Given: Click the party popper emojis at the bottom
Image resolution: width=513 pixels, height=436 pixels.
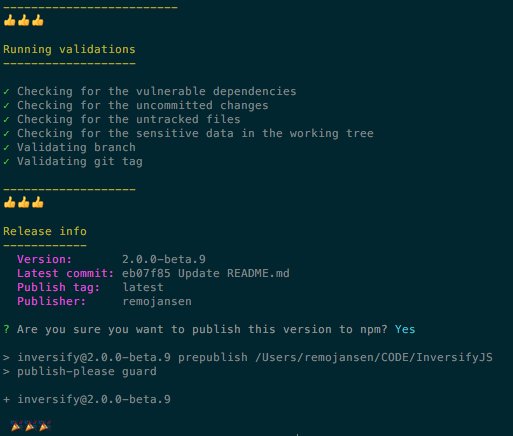Looking at the screenshot, I should pyautogui.click(x=30, y=426).
